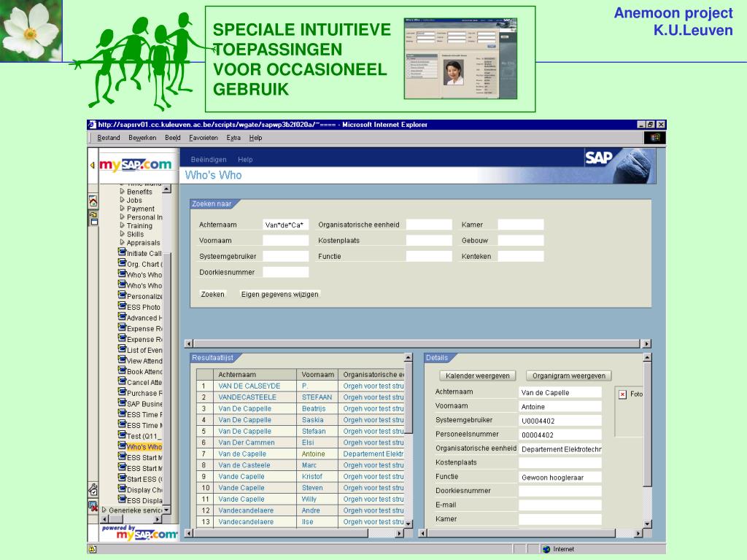Click the favorites folder icon in left strip

93,217
